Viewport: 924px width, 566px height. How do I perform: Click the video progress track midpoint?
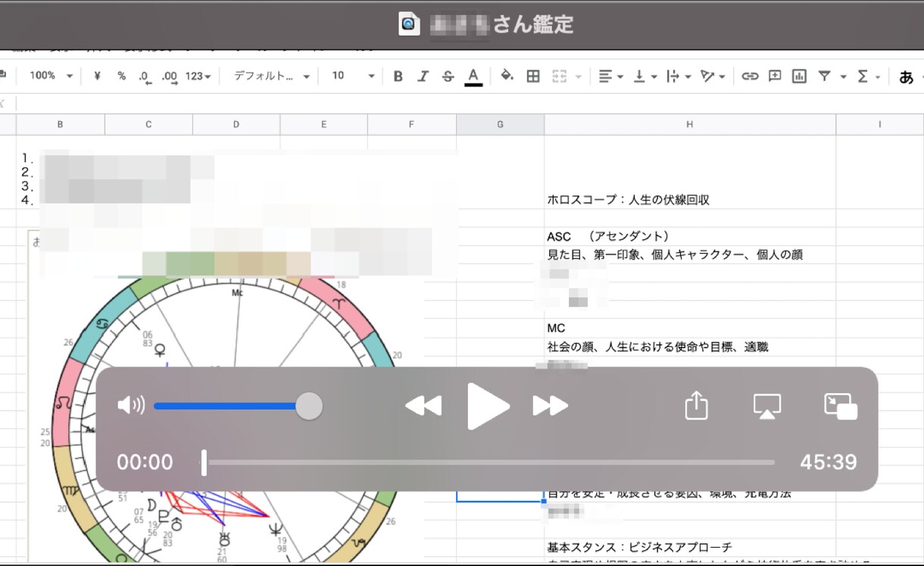tap(489, 462)
